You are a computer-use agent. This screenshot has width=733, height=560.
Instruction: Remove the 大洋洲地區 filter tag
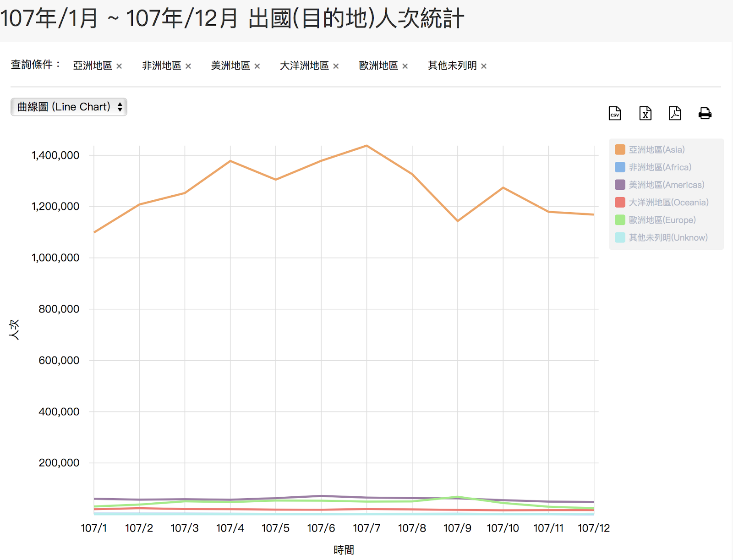[x=336, y=66]
